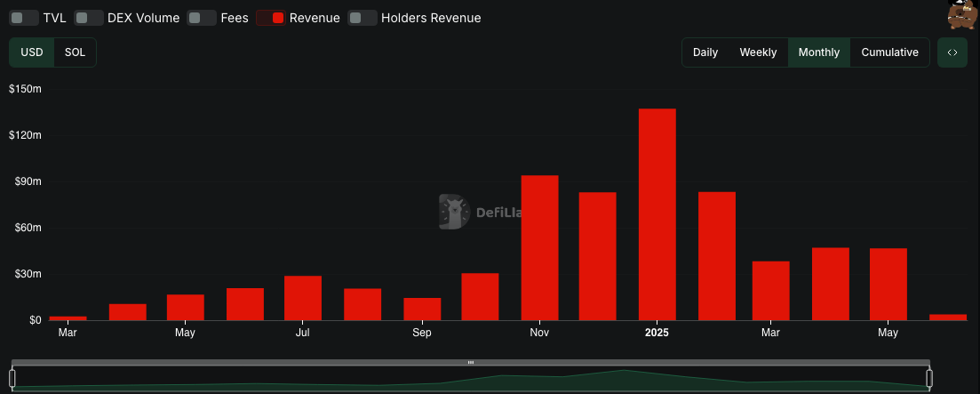Image resolution: width=980 pixels, height=394 pixels.
Task: Show Cumulative revenue view
Action: coord(889,52)
